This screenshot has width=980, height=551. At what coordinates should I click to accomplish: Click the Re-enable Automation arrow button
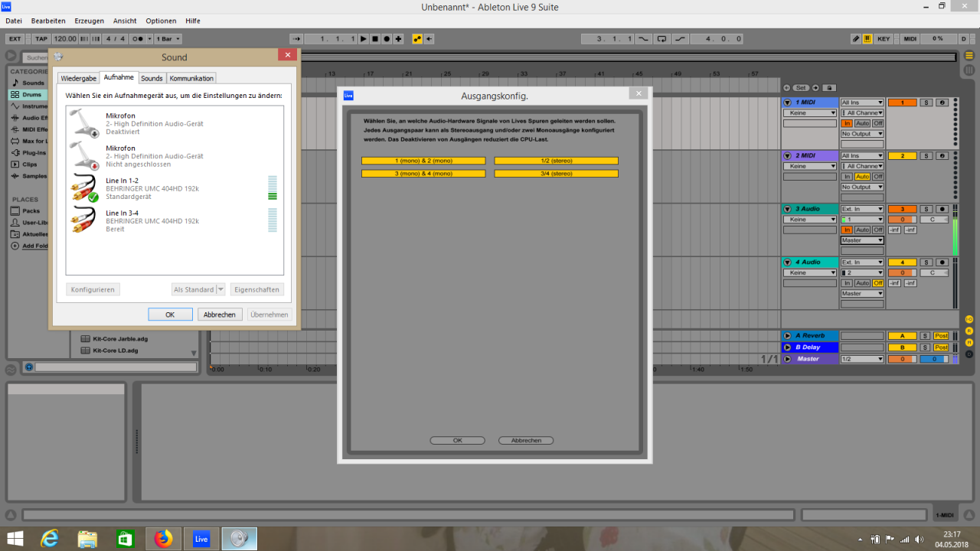tap(429, 38)
